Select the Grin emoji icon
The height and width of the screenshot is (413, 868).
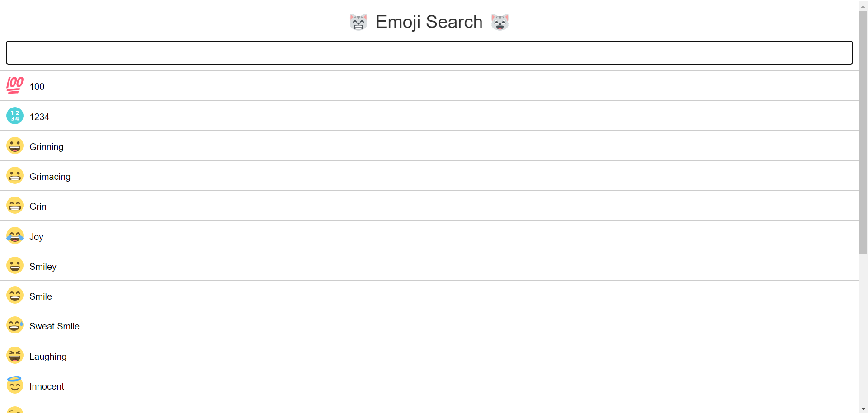tap(14, 205)
